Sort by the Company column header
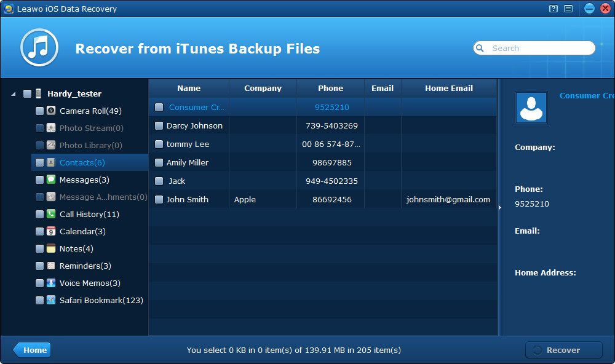615x364 pixels. tap(263, 89)
